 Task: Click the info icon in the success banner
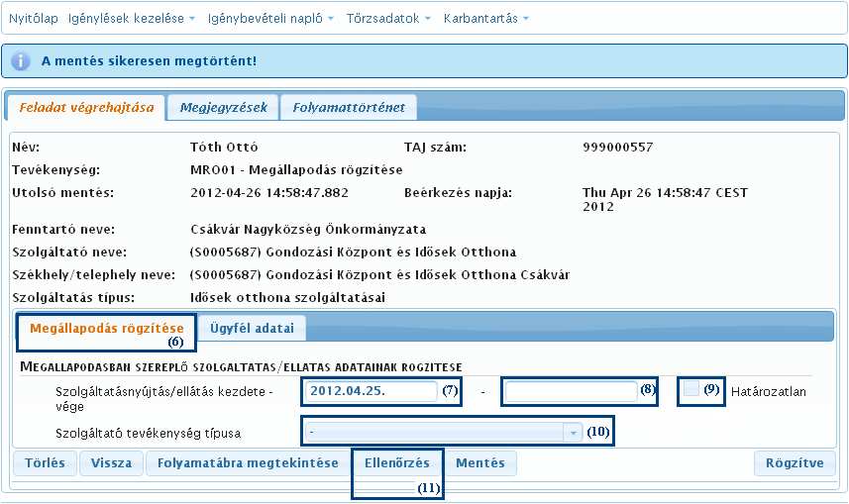coord(21,61)
